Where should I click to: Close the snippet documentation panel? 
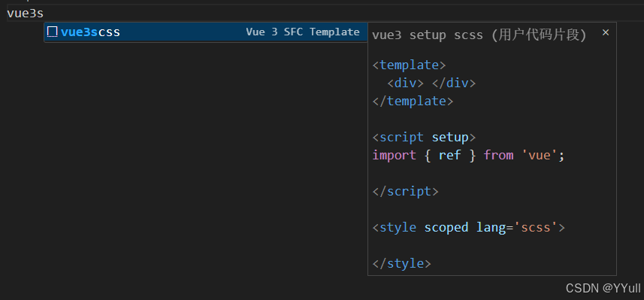pyautogui.click(x=606, y=32)
